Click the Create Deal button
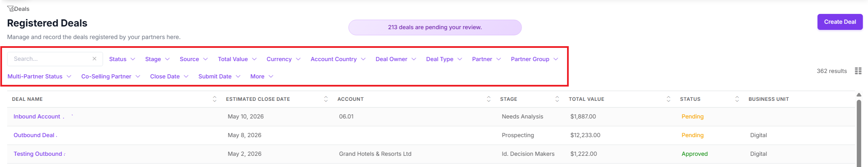 click(840, 22)
